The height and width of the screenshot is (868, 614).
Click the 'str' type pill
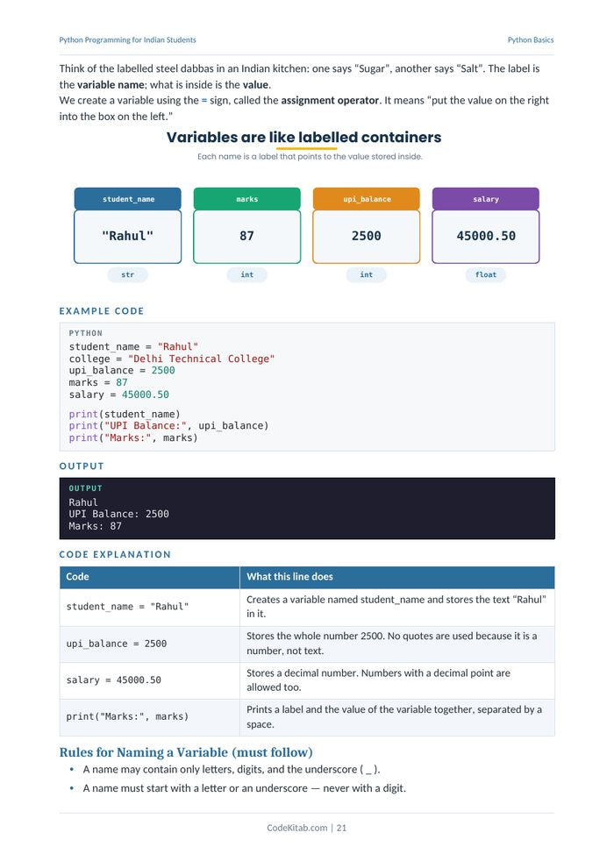pyautogui.click(x=128, y=274)
